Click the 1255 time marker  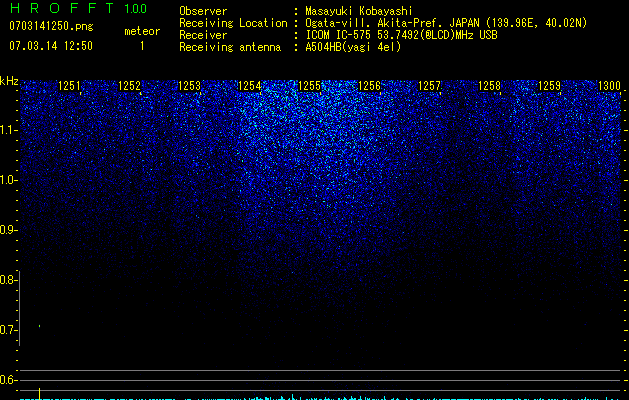(310, 86)
